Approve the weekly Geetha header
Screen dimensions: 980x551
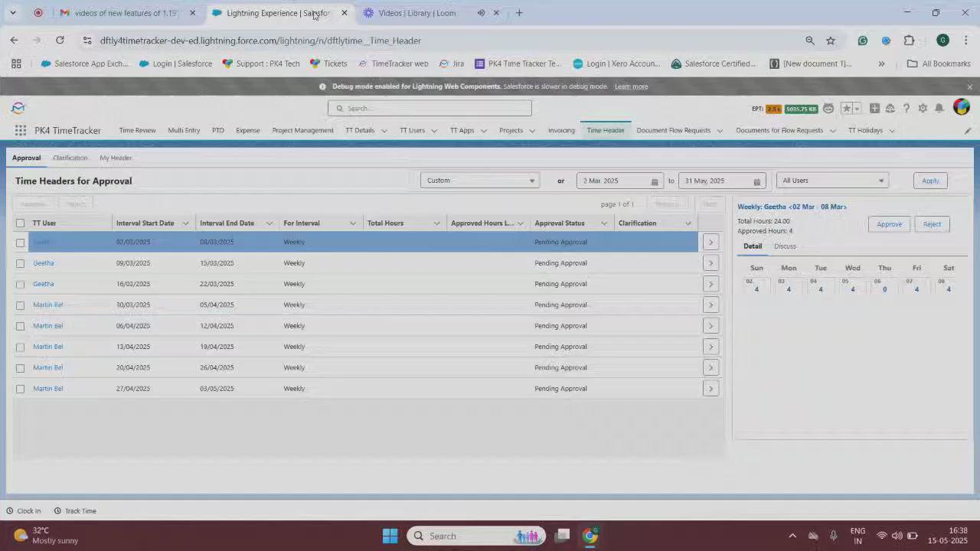tap(889, 224)
